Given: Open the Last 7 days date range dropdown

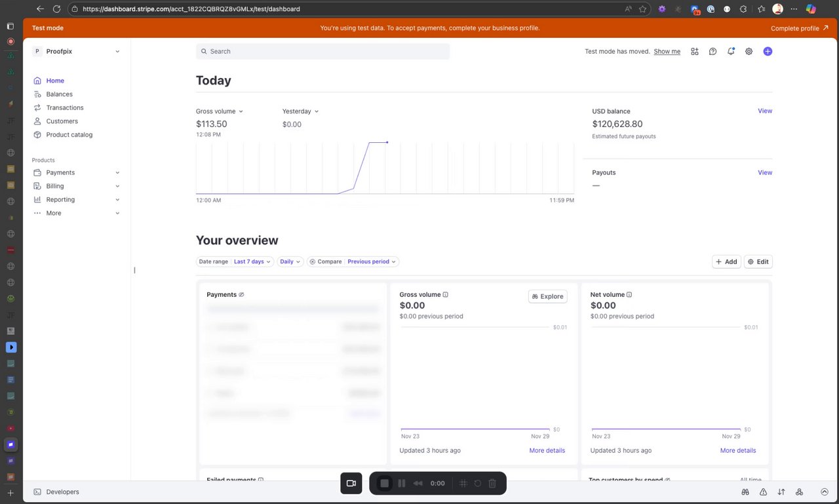Looking at the screenshot, I should pyautogui.click(x=252, y=262).
